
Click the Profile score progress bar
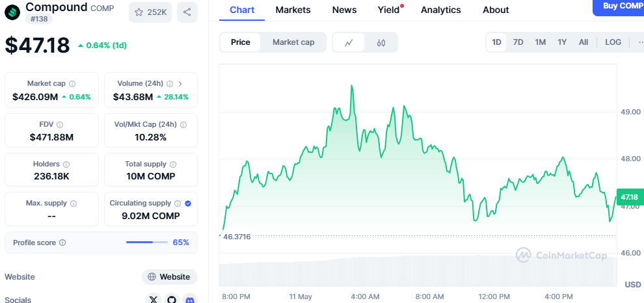pos(148,243)
